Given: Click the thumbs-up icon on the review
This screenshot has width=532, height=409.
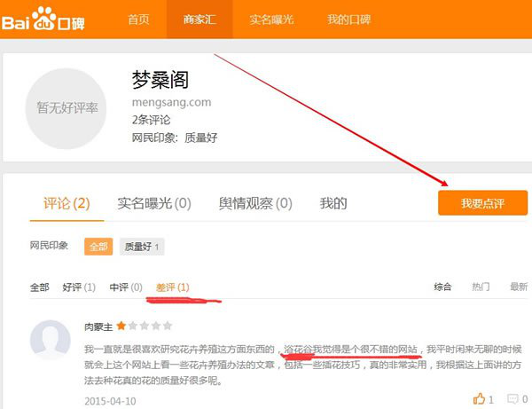Looking at the screenshot, I should 480,399.
